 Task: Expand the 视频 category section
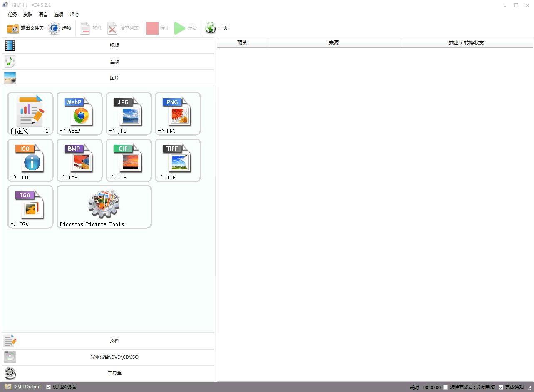(x=114, y=45)
